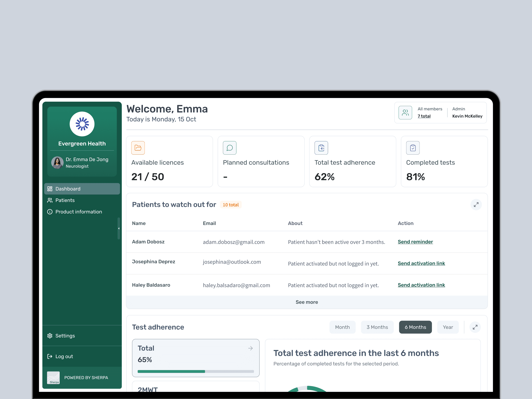Click email adam.dobosz@gmail.com
532x399 pixels.
click(x=234, y=242)
